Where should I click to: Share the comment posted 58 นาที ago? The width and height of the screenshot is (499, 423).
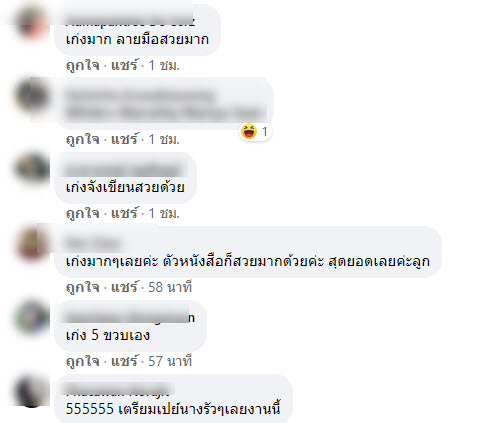point(124,287)
